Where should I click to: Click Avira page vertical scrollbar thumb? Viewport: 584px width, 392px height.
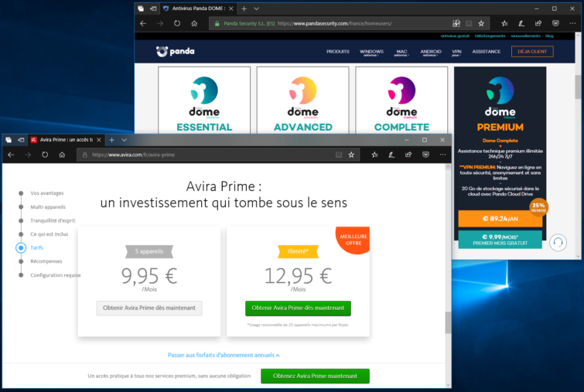point(448,322)
